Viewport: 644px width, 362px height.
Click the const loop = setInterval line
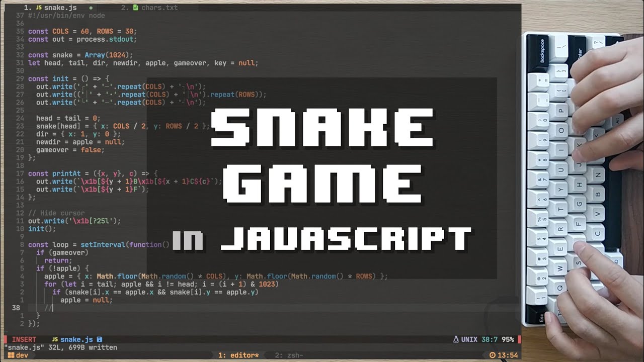click(99, 244)
